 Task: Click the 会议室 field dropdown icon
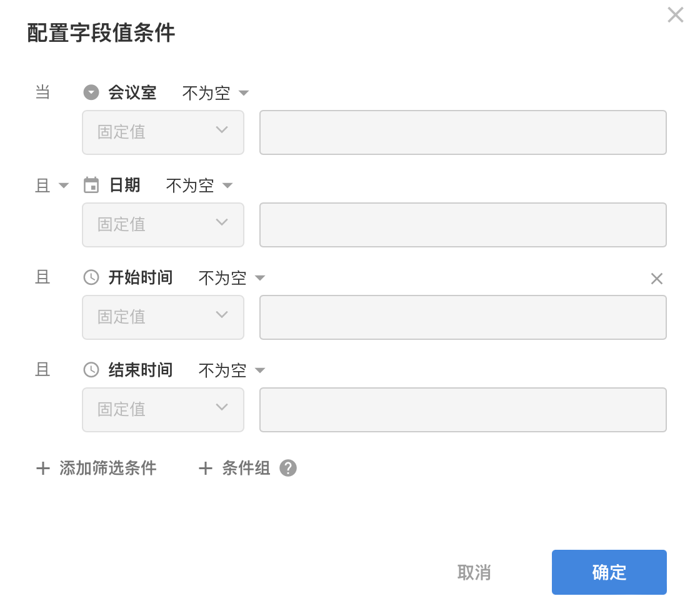pyautogui.click(x=91, y=93)
